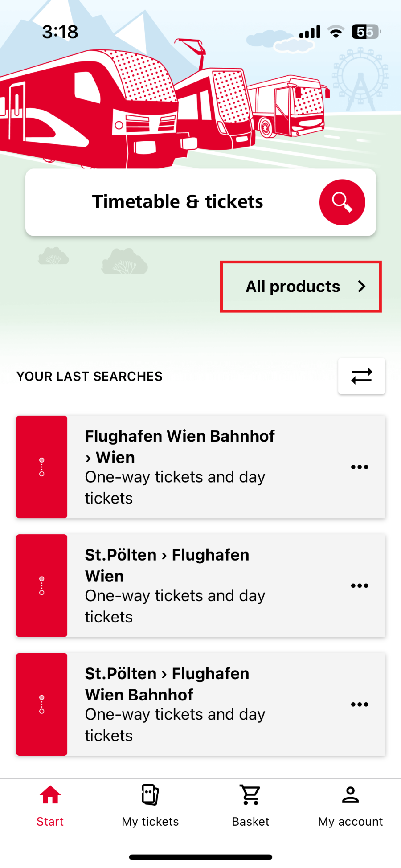
Task: Open options for St.Pölten › Flughafen Wien Bahnhof
Action: 360,704
